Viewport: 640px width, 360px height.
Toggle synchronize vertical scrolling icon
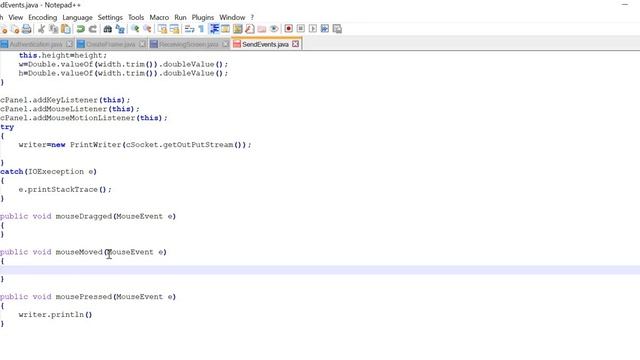click(x=162, y=29)
